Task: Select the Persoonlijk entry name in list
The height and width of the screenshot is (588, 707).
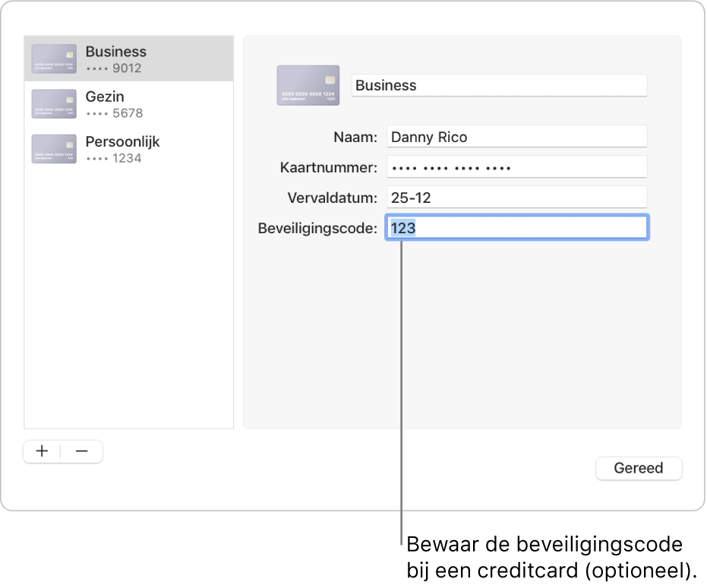Action: pos(123,141)
